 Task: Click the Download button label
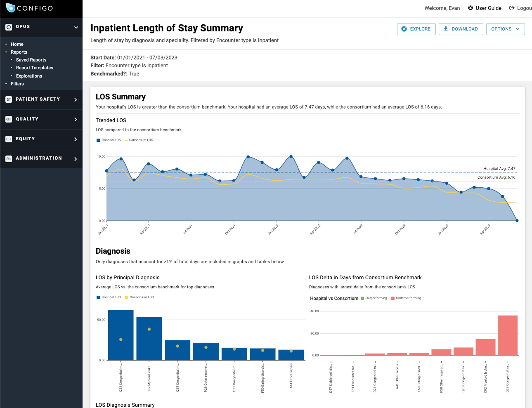point(465,29)
